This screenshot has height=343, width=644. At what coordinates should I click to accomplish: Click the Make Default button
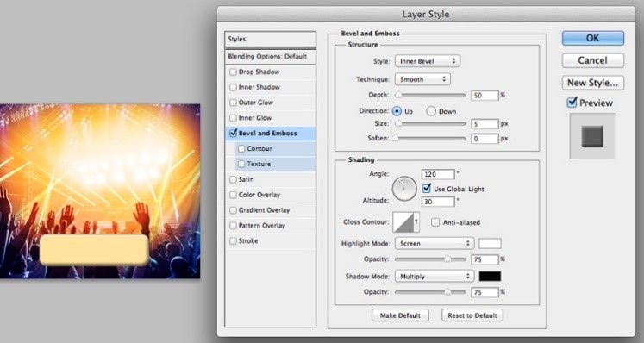click(x=400, y=315)
